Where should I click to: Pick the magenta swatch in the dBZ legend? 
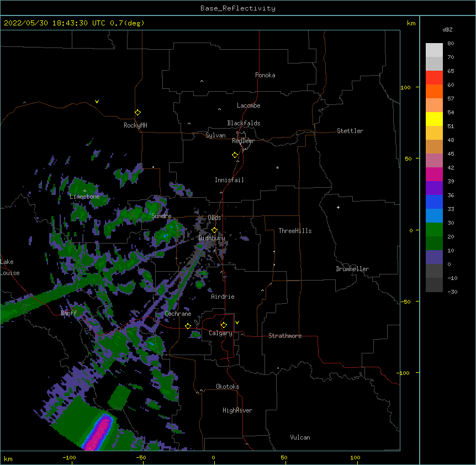click(x=434, y=174)
